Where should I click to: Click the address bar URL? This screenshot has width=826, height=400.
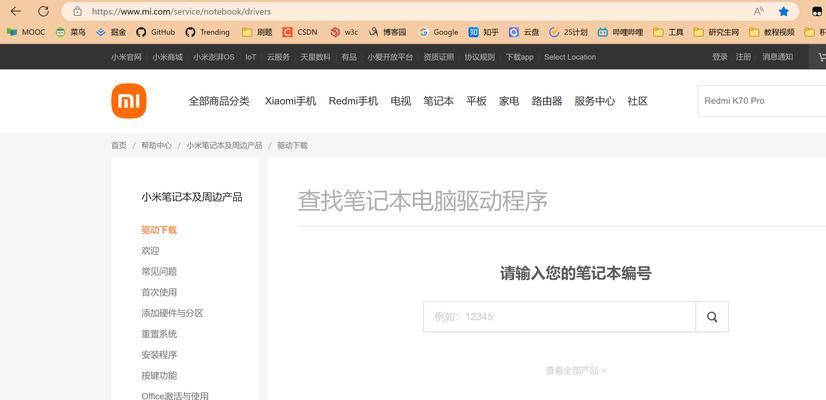(x=182, y=11)
